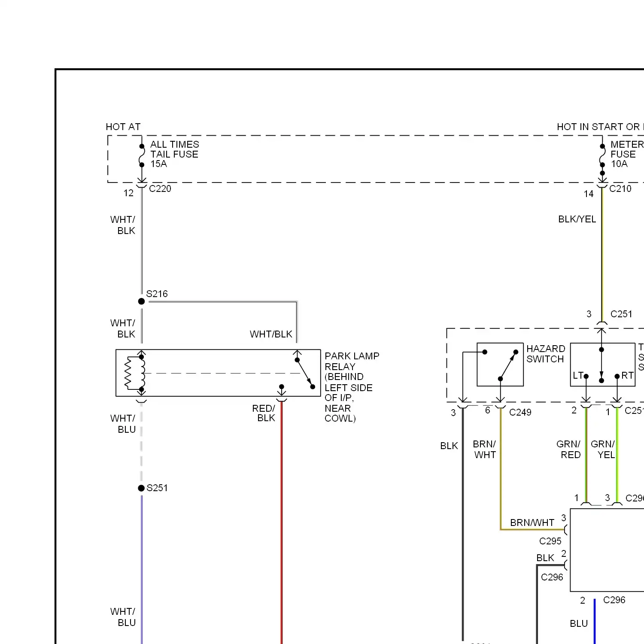Select the GRN/RED wire label
The image size is (644, 644).
tap(569, 450)
